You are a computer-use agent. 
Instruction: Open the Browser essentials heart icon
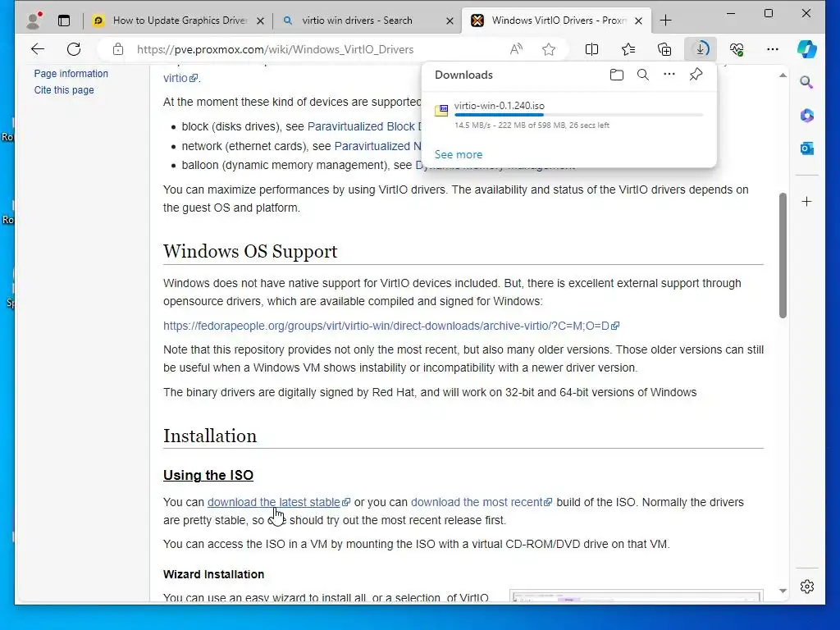737,49
